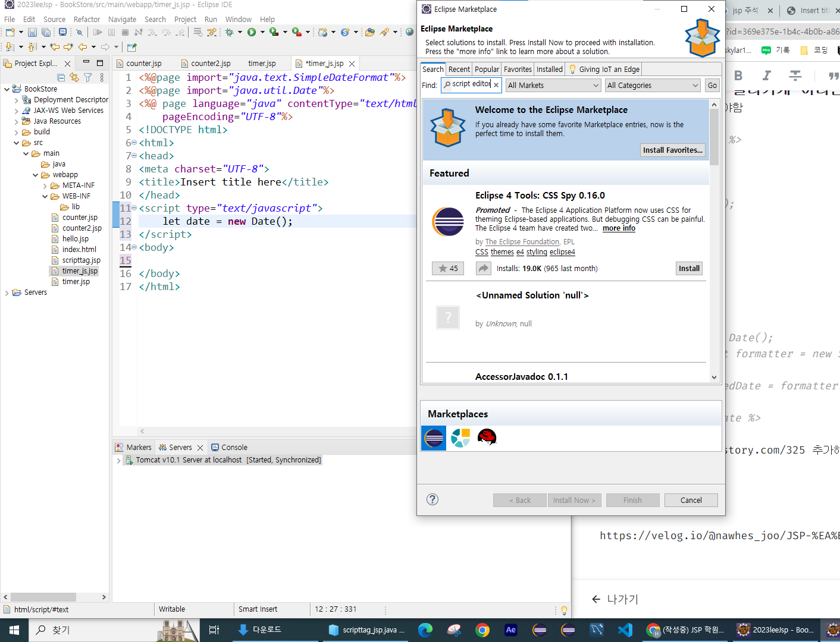Toggle Link with Editor in Project Explorer
The width and height of the screenshot is (840, 642).
pos(74,77)
